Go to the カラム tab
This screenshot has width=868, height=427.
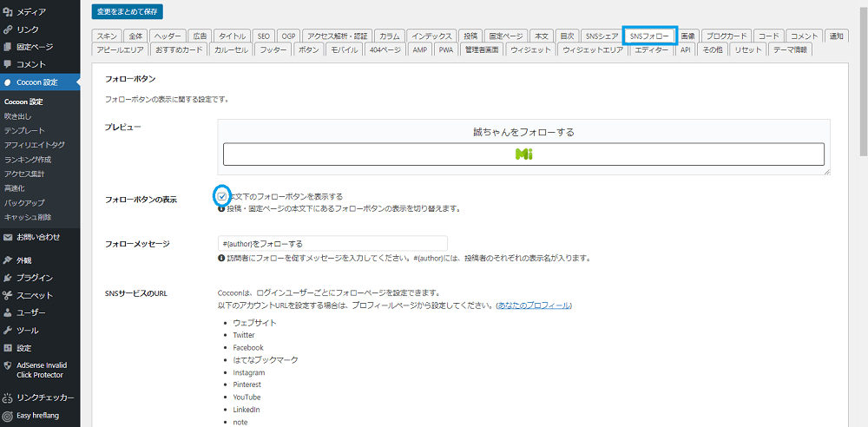(390, 36)
